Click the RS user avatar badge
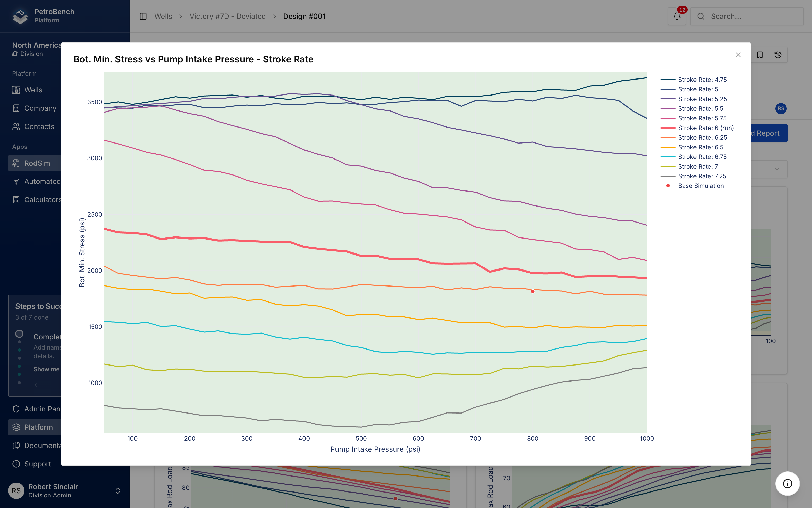The width and height of the screenshot is (812, 508). 781,108
